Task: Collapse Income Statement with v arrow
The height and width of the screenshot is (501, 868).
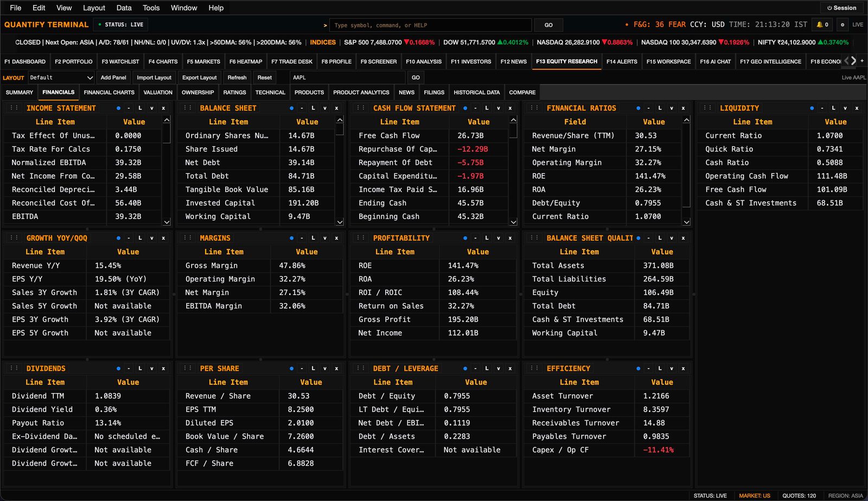Action: point(152,108)
